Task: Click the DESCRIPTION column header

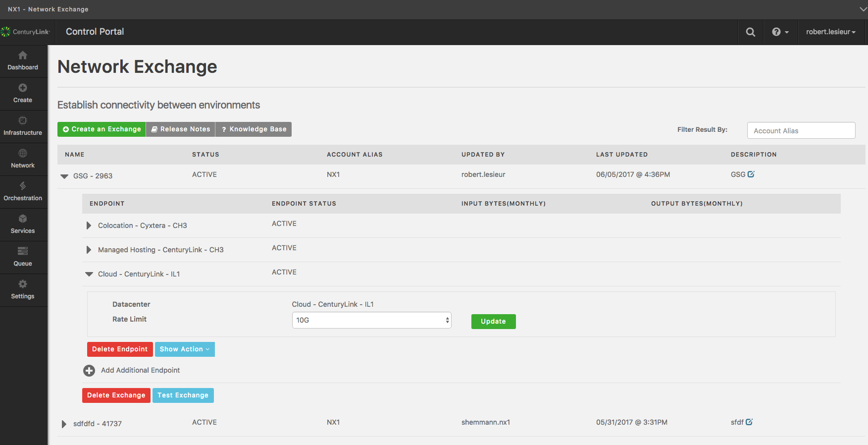Action: pyautogui.click(x=754, y=155)
